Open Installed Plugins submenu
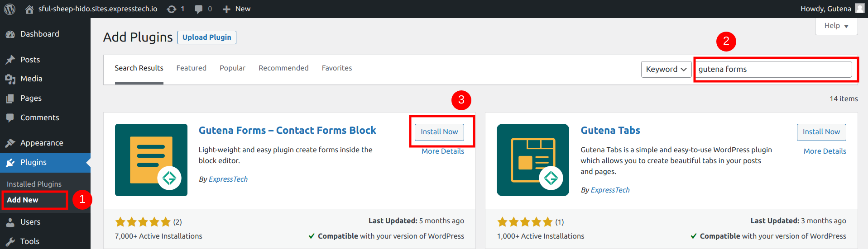 [x=34, y=184]
